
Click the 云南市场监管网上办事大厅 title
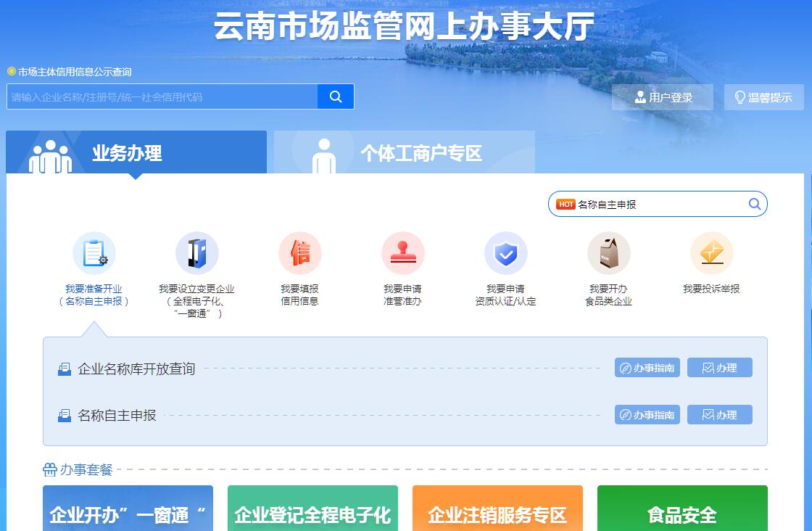[x=404, y=25]
